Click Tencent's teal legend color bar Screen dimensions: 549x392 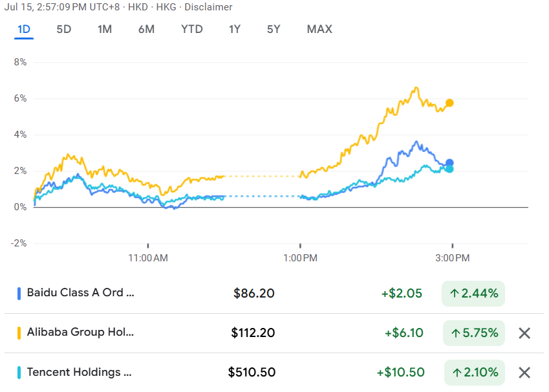click(19, 373)
